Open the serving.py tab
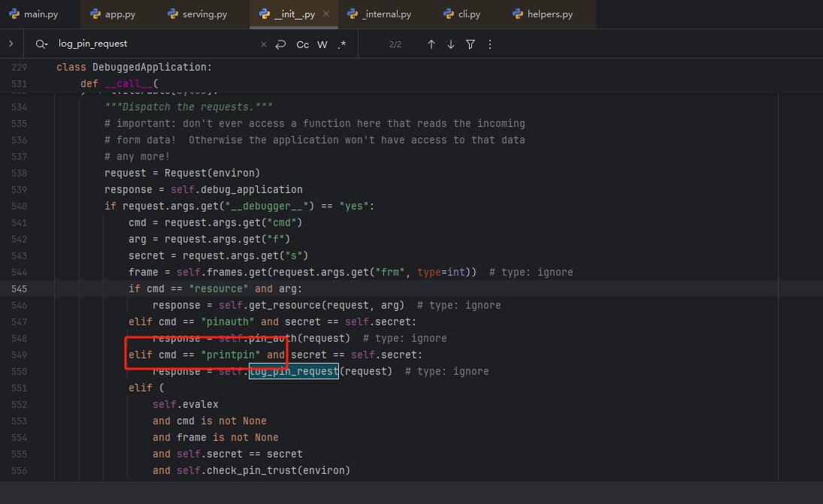Image resolution: width=823 pixels, height=504 pixels. coord(198,14)
